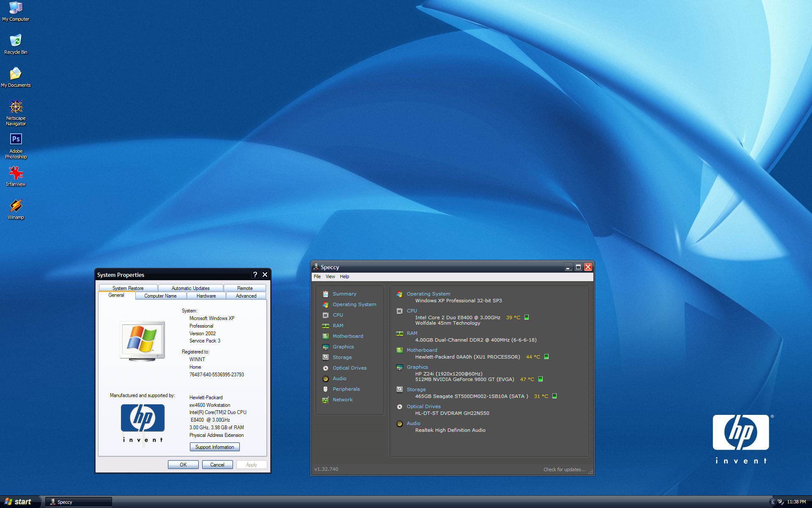This screenshot has height=508, width=812.
Task: Open the Windows start menu
Action: coord(20,502)
